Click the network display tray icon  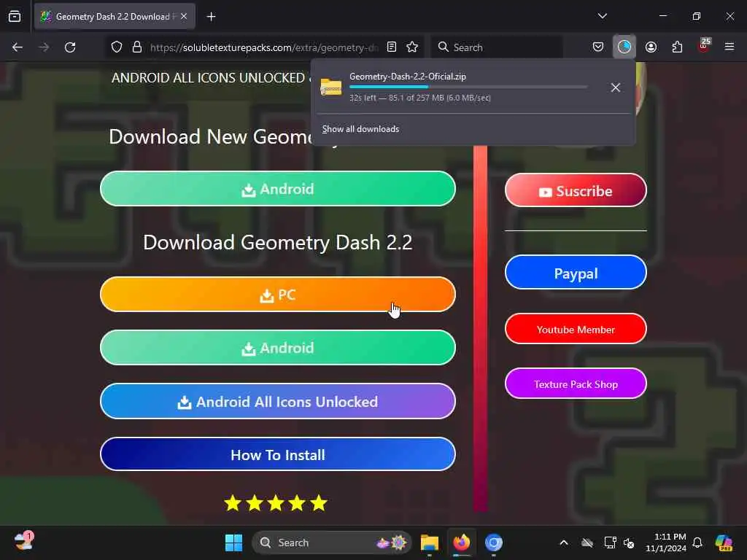(x=611, y=542)
